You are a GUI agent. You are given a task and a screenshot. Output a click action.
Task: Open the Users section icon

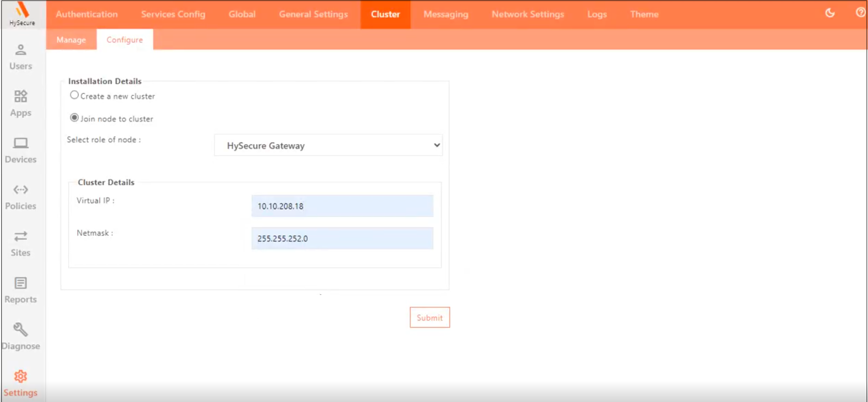(21, 50)
